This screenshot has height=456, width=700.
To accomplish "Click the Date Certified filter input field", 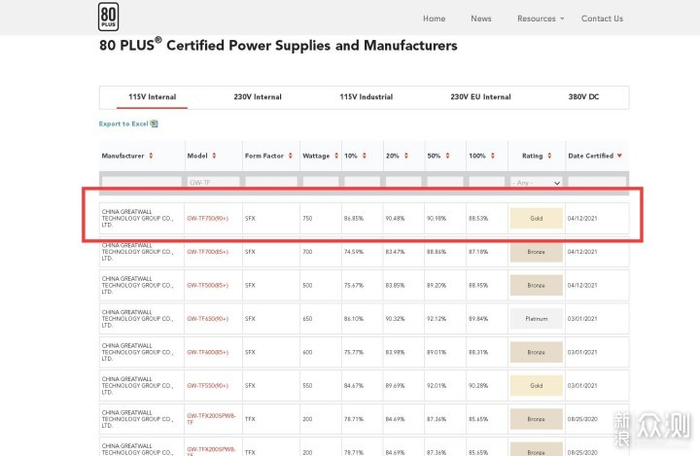I will click(597, 183).
